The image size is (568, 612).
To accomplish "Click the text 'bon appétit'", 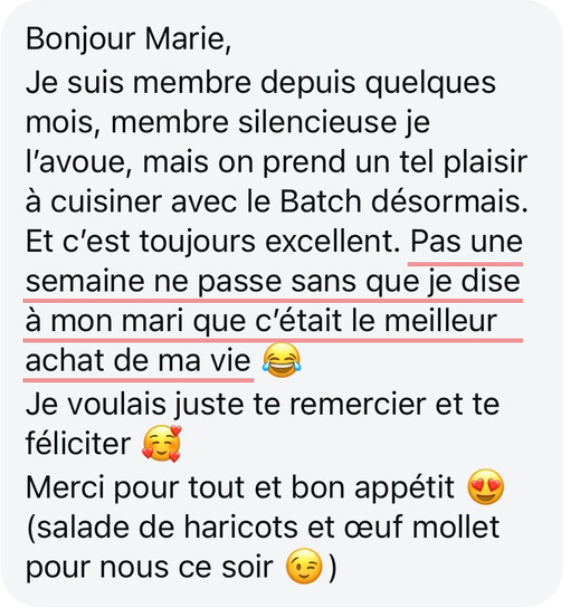I will tap(374, 489).
